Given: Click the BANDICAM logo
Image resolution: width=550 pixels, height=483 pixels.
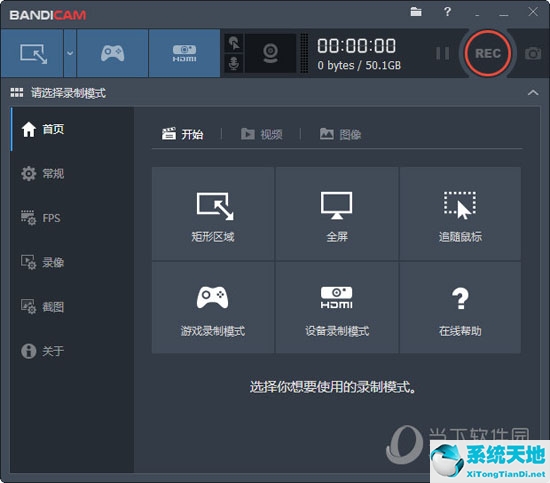Looking at the screenshot, I should pyautogui.click(x=48, y=15).
